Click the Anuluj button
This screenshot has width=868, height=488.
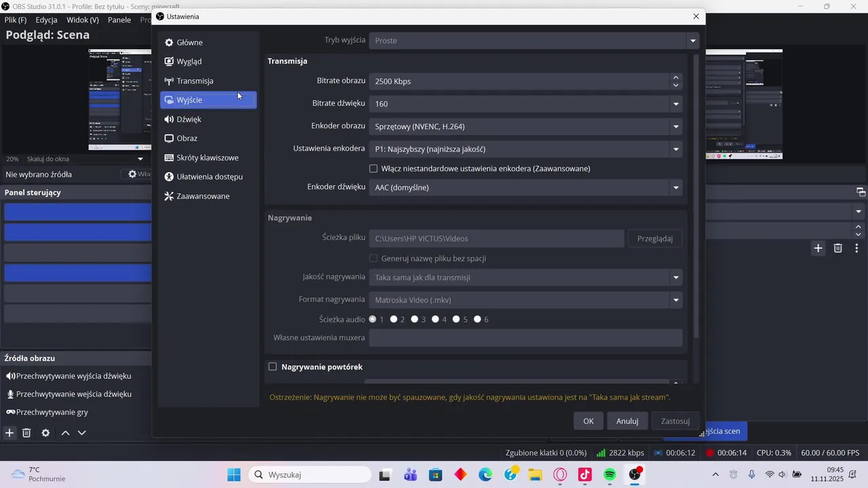point(627,421)
